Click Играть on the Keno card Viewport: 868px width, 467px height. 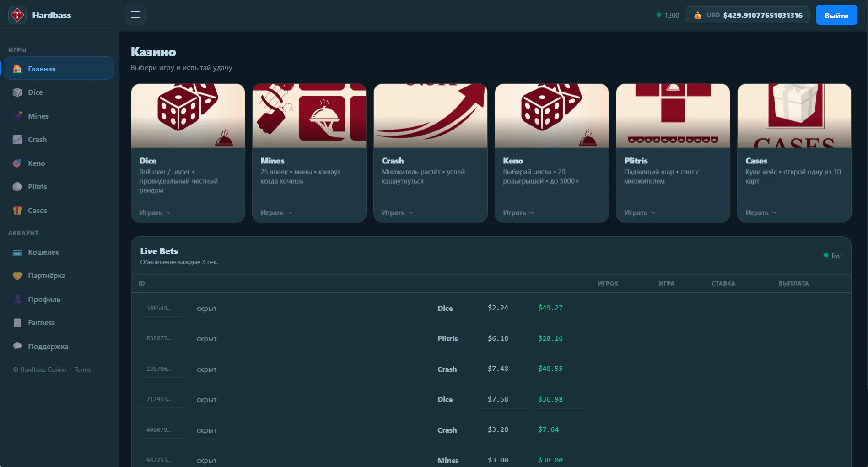[518, 212]
